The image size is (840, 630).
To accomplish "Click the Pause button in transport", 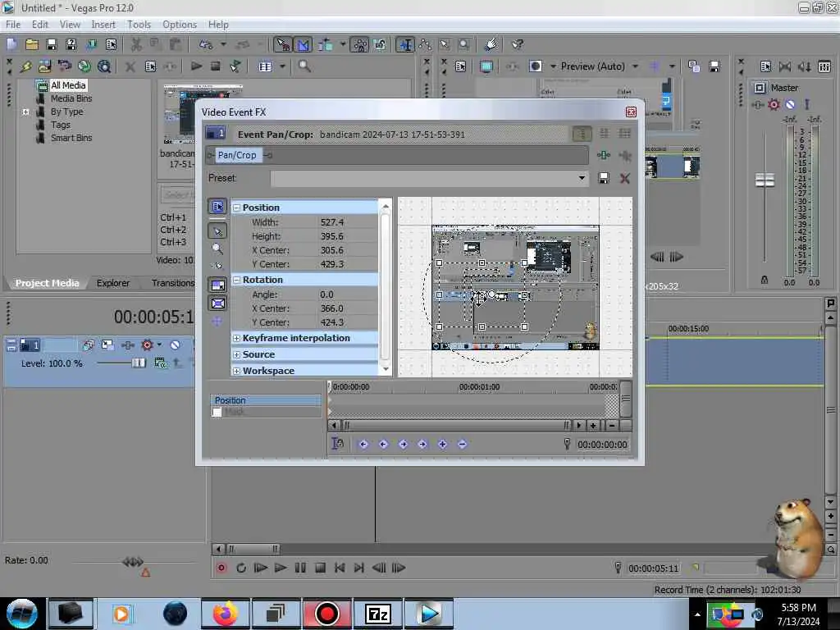I will [x=300, y=568].
